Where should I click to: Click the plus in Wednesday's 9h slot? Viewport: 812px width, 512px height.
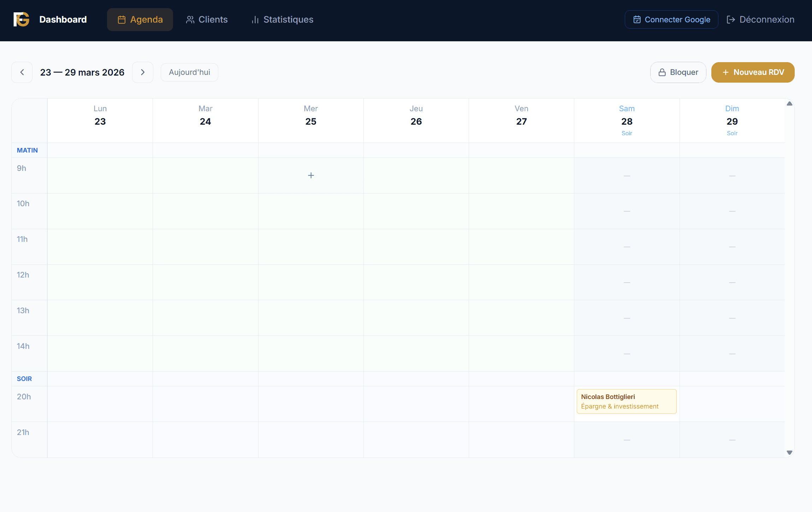[x=311, y=175]
